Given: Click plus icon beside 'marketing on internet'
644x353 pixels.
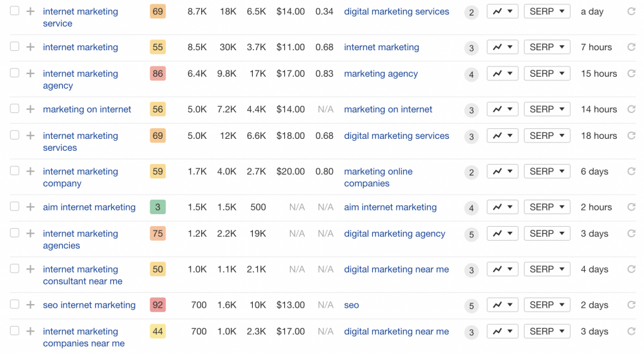Looking at the screenshot, I should [x=30, y=109].
